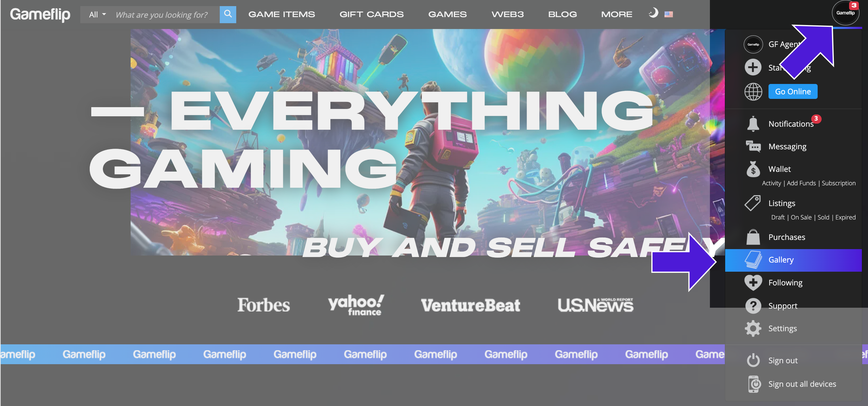Open the Gameflip profile avatar menu
Image resolution: width=868 pixels, height=406 pixels.
click(845, 13)
